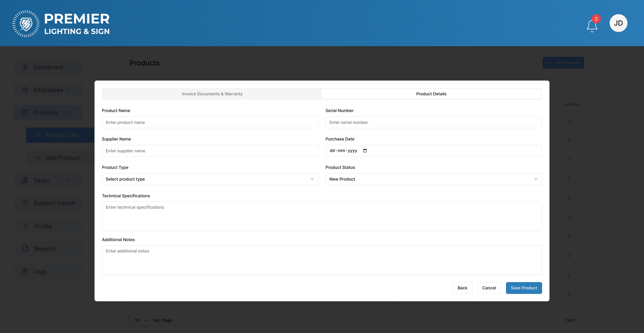This screenshot has width=644, height=333.
Task: Click the Logs sidebar icon
Action: click(25, 271)
